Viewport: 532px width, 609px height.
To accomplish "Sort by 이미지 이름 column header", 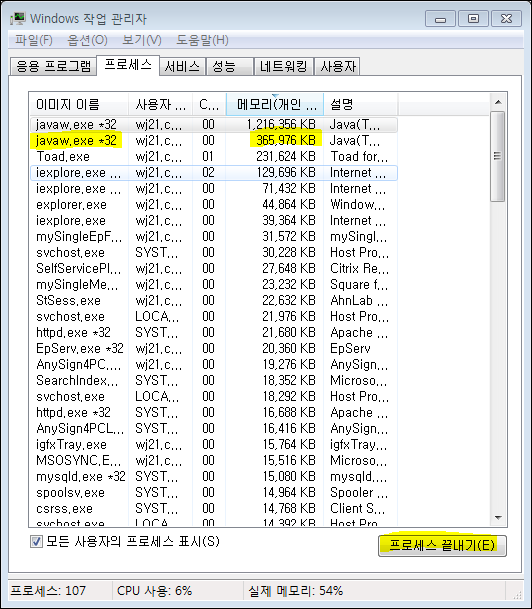I will click(78, 104).
